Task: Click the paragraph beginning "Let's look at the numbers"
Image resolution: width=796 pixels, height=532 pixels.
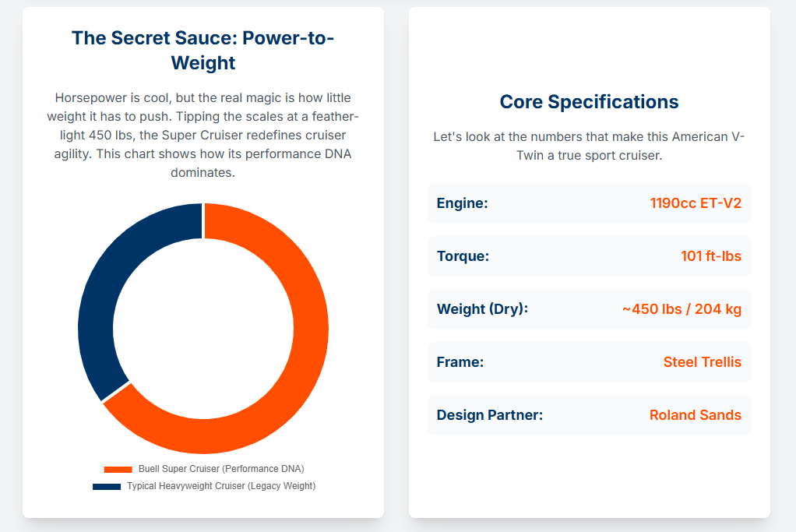Action: 589,146
